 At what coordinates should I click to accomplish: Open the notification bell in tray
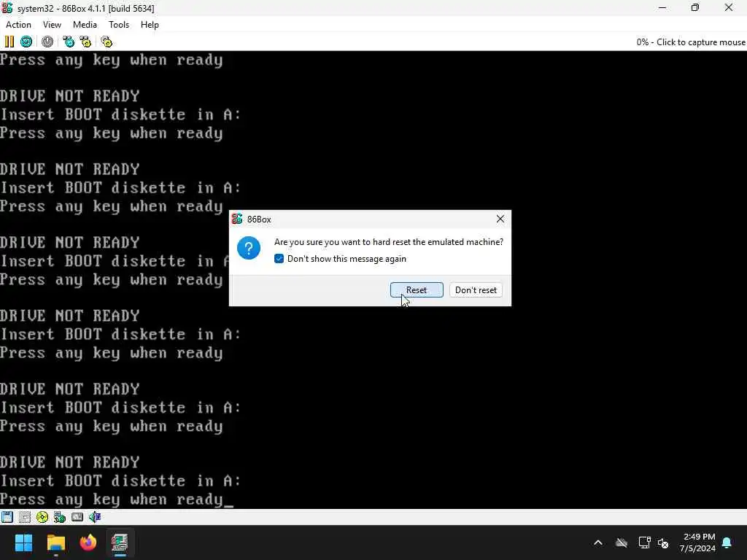pyautogui.click(x=727, y=542)
